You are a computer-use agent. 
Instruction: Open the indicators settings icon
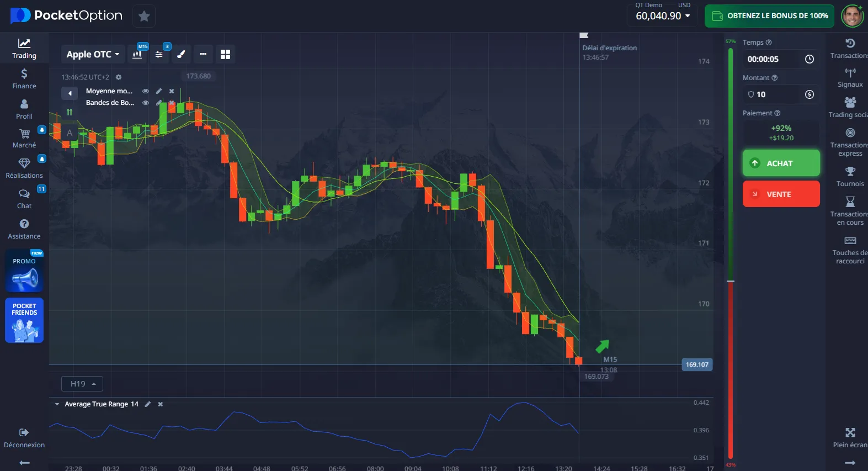[159, 54]
